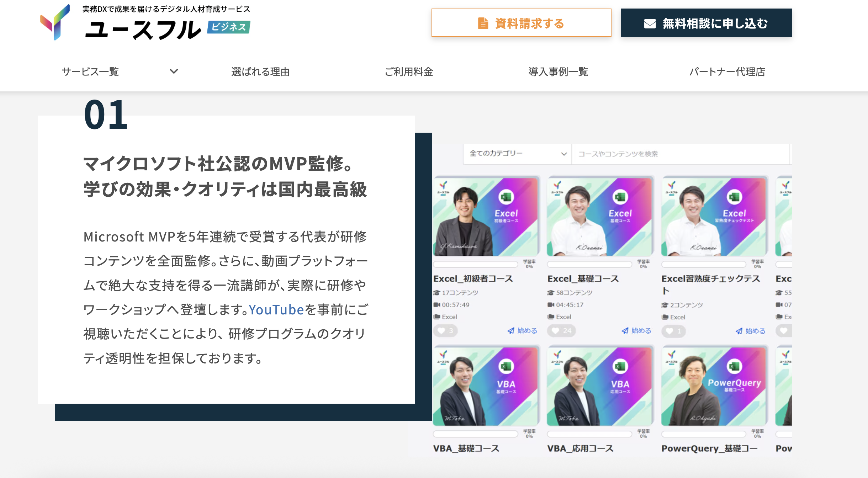The image size is (868, 478).
Task: Click the envelope icon in 無料相談 button
Action: 650,23
